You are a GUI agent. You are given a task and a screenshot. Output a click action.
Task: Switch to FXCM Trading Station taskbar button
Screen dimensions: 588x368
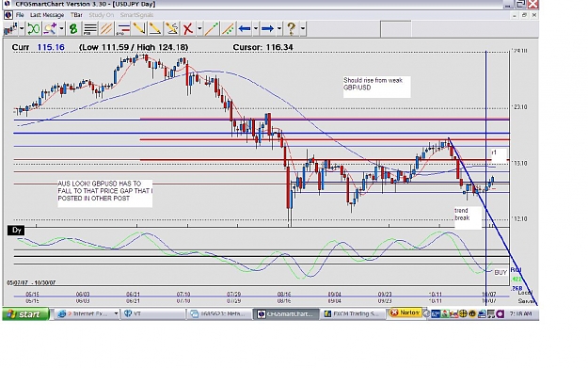pyautogui.click(x=353, y=313)
